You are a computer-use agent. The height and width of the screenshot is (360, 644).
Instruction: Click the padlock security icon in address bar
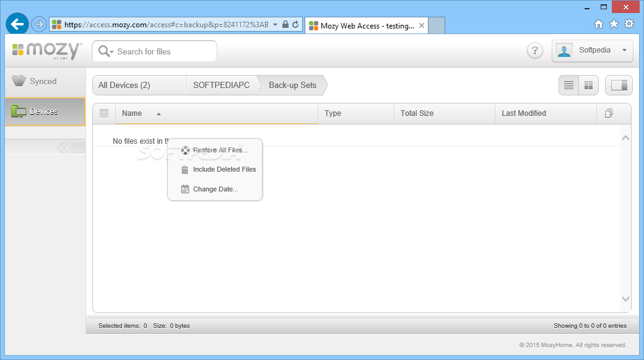coord(285,24)
